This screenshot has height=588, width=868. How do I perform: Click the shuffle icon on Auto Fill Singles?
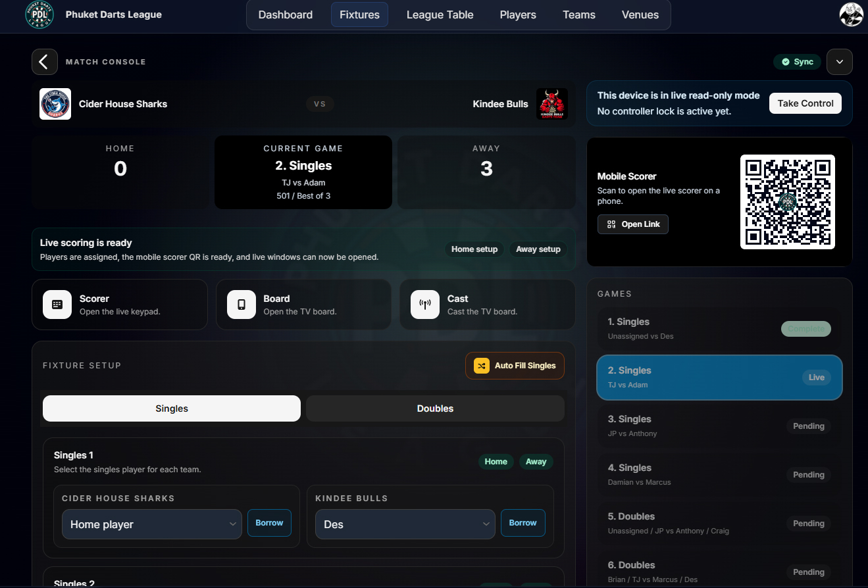[482, 366]
